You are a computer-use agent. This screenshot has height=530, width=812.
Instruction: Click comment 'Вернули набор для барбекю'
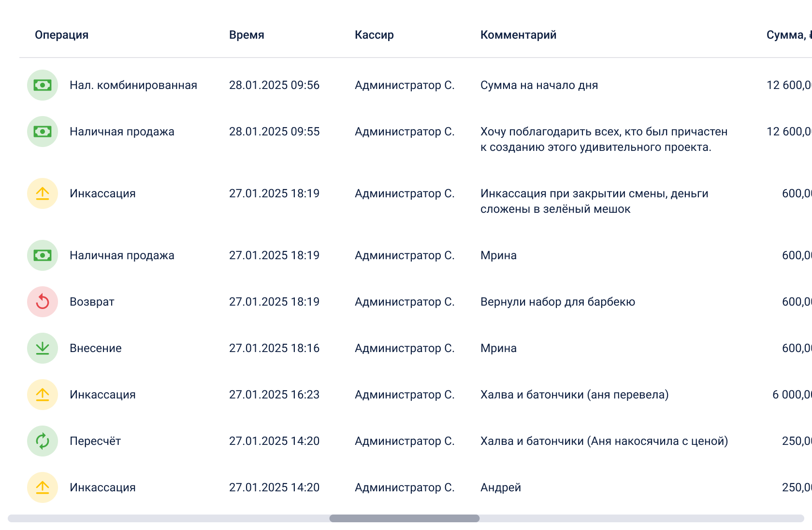tap(558, 302)
